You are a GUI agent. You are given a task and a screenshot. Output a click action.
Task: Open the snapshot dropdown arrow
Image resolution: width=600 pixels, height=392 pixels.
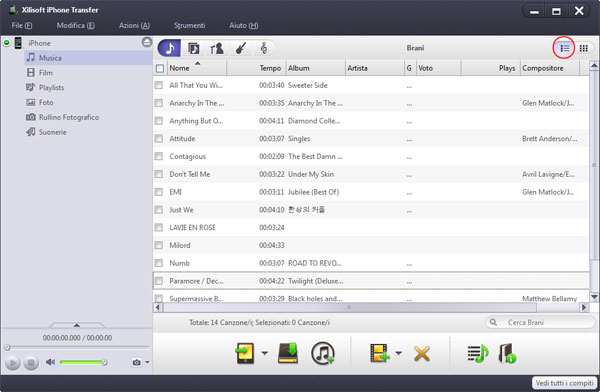(x=147, y=362)
